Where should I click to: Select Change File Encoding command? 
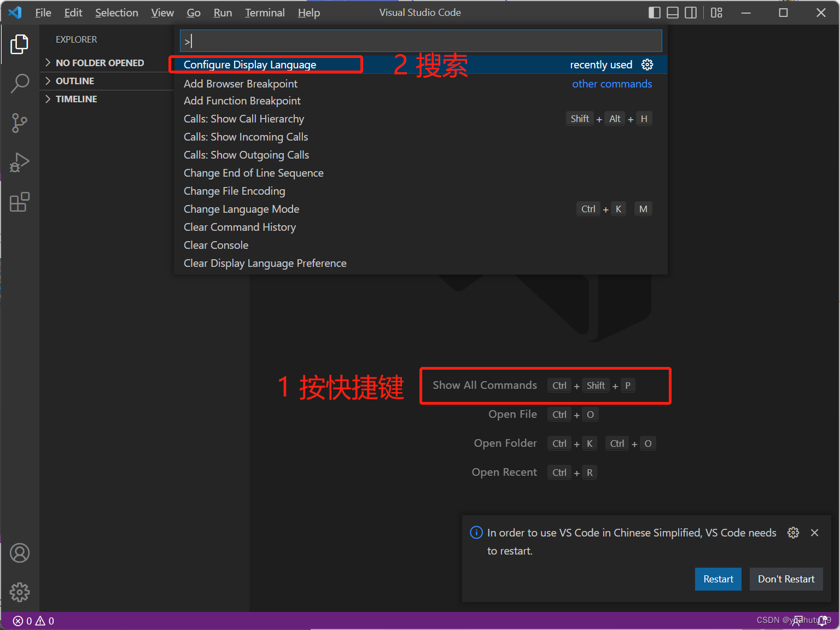[421, 191]
